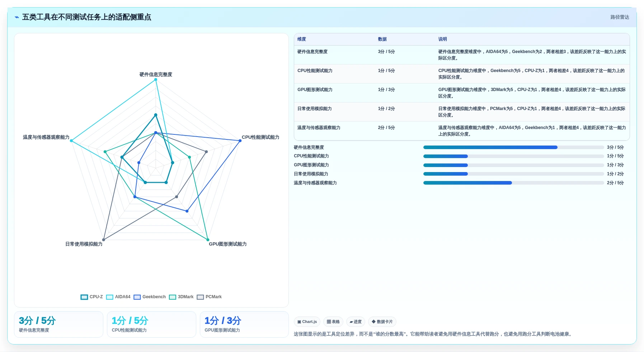Click the radar axis label 日常使用模拟能力
The width and height of the screenshot is (644, 352).
tap(84, 244)
